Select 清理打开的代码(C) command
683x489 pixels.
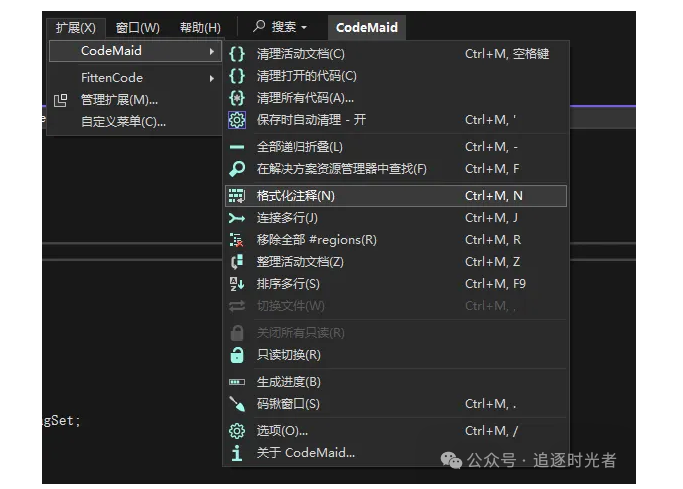click(x=396, y=76)
